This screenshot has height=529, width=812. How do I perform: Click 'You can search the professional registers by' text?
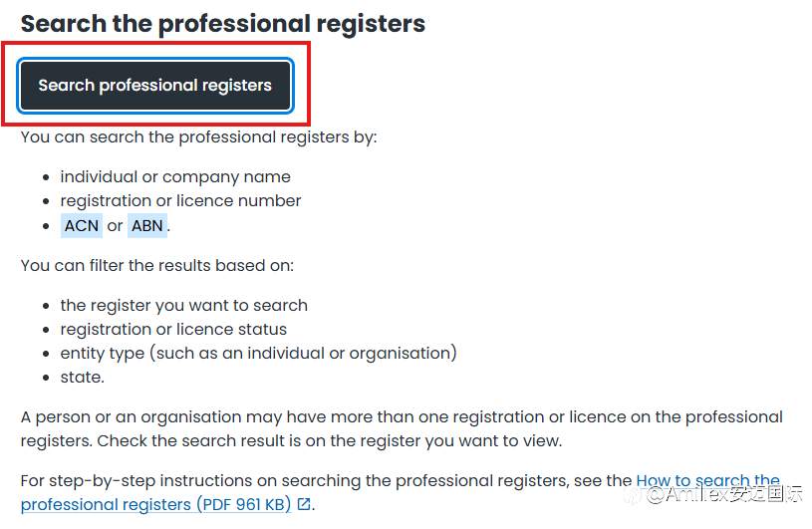198,136
